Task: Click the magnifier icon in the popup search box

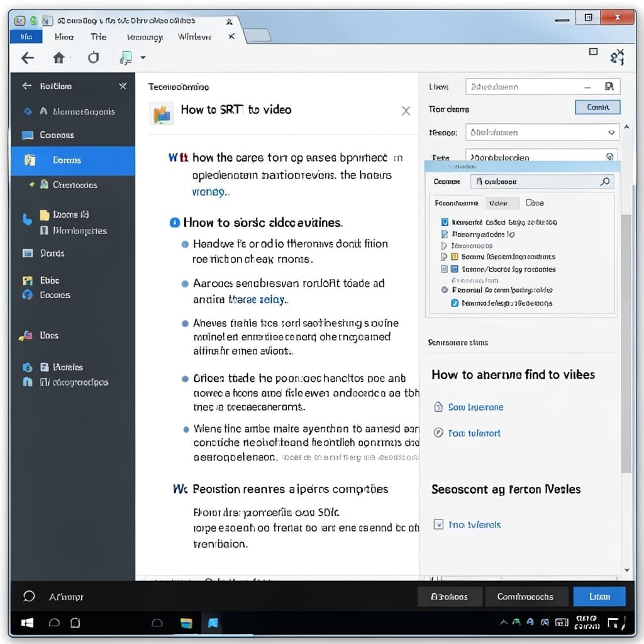Action: pos(604,182)
